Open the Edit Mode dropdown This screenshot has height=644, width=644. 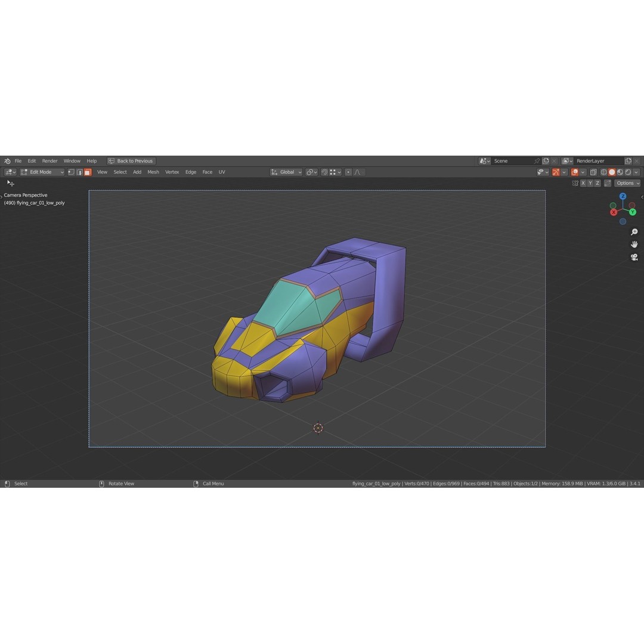click(x=42, y=172)
